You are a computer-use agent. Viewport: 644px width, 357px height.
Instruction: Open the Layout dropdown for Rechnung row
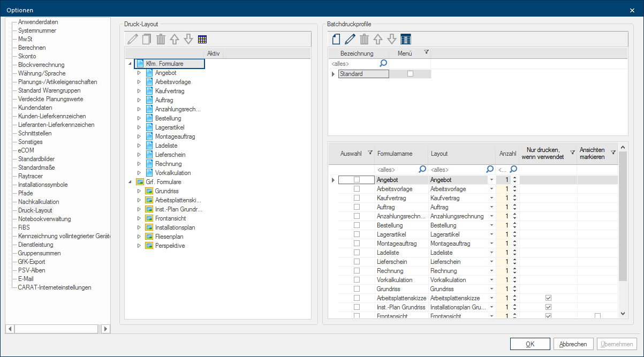tap(491, 271)
